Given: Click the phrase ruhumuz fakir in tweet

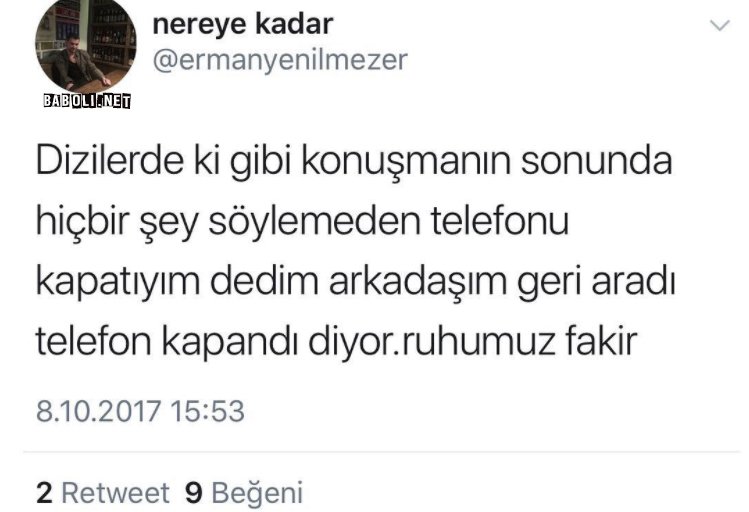Looking at the screenshot, I should pyautogui.click(x=519, y=341).
